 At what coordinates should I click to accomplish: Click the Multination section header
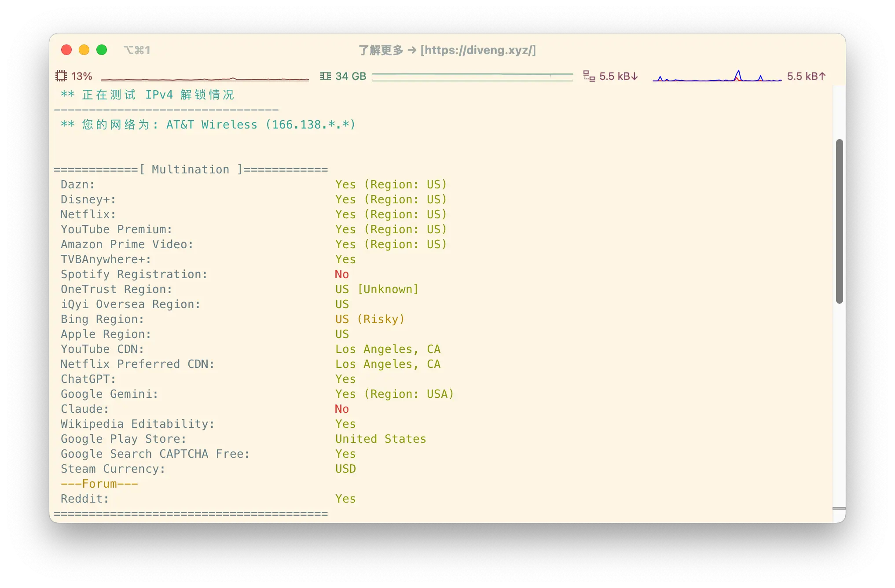[191, 169]
